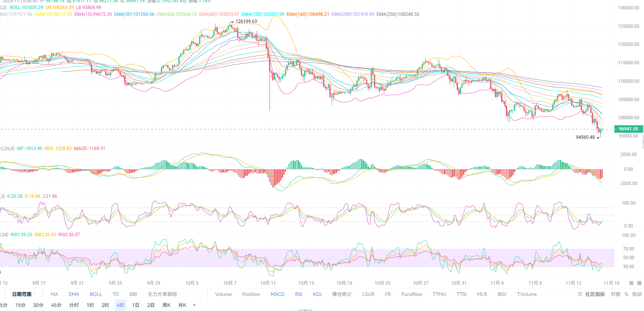This screenshot has width=644, height=311.
Task: Close the timeframe bar with the × icon
Action: click(194, 305)
